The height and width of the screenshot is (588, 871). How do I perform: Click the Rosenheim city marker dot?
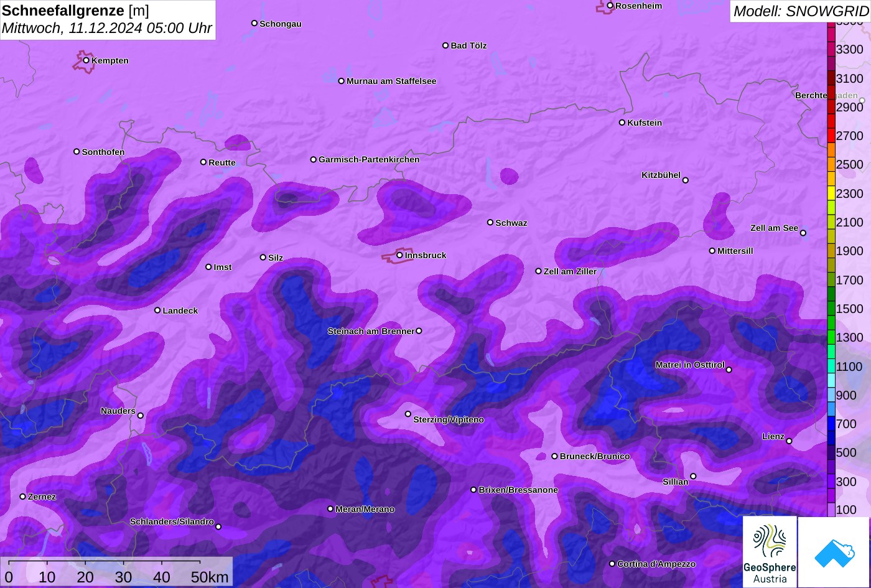(x=610, y=6)
